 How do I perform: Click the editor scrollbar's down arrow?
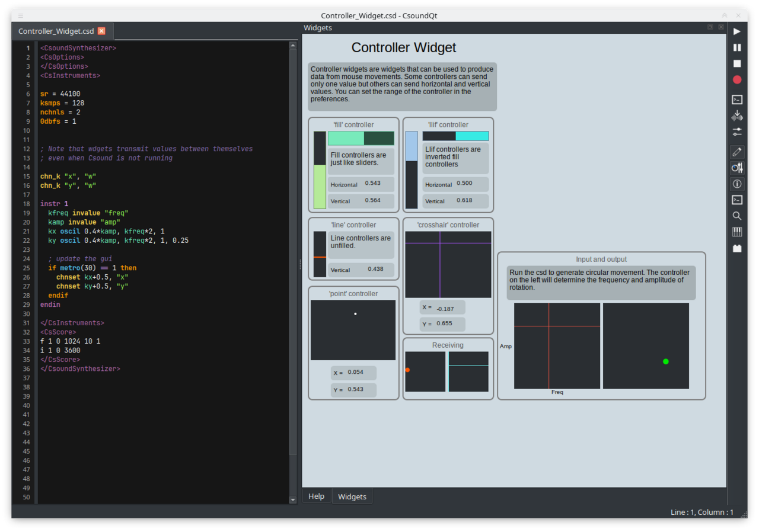(x=292, y=500)
